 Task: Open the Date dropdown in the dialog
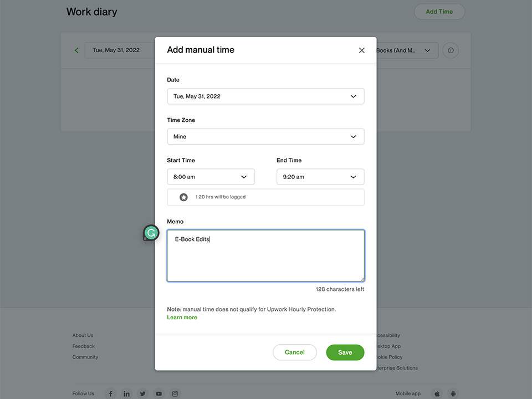coord(265,96)
